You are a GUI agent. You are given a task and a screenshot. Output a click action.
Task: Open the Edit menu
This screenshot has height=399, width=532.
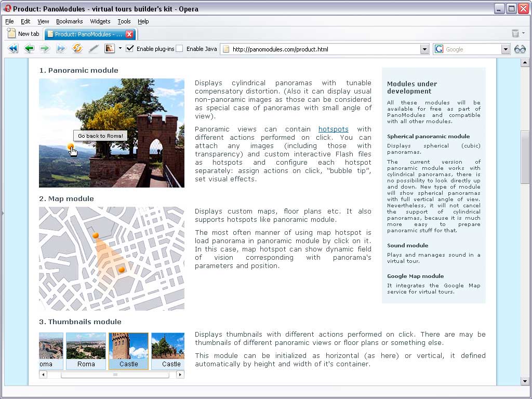click(25, 21)
